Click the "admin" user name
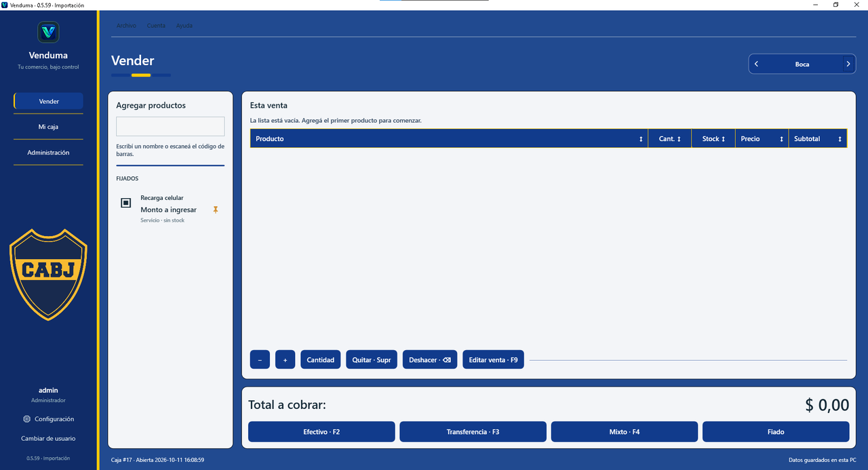Image resolution: width=868 pixels, height=470 pixels. coord(48,390)
